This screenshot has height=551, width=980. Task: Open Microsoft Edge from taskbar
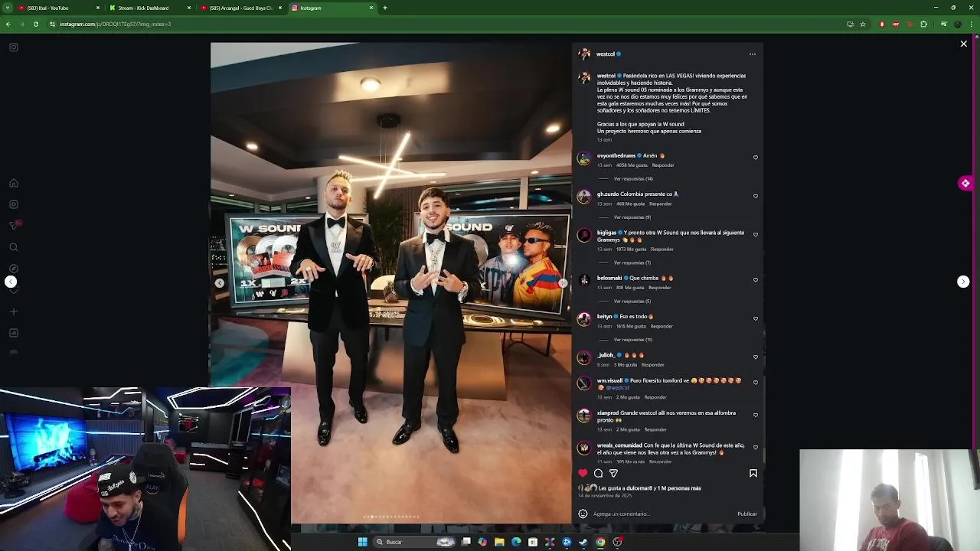(516, 542)
